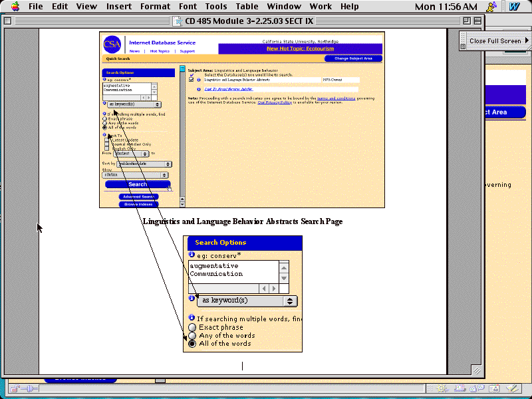Click the CSA logo in the top screenshot
This screenshot has height=399, width=532.
click(112, 45)
